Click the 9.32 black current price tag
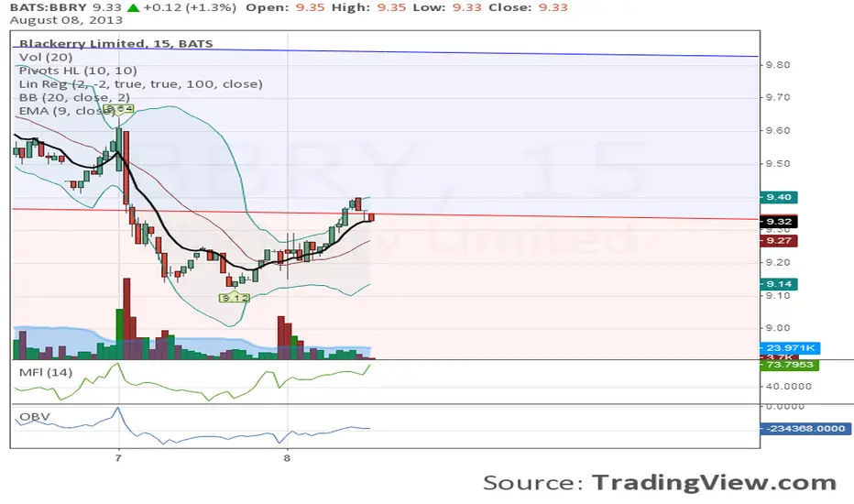The height and width of the screenshot is (504, 854). point(778,221)
